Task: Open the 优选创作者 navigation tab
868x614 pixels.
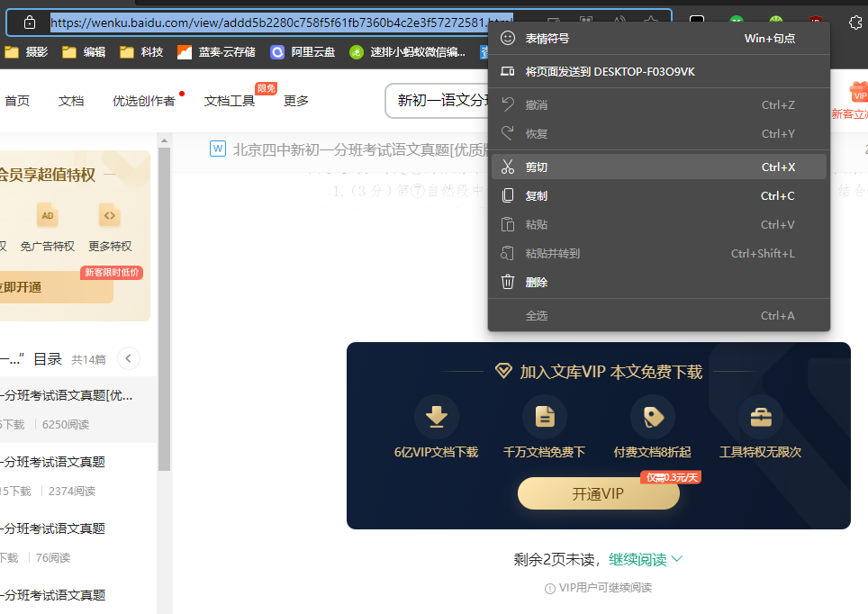Action: pyautogui.click(x=144, y=101)
